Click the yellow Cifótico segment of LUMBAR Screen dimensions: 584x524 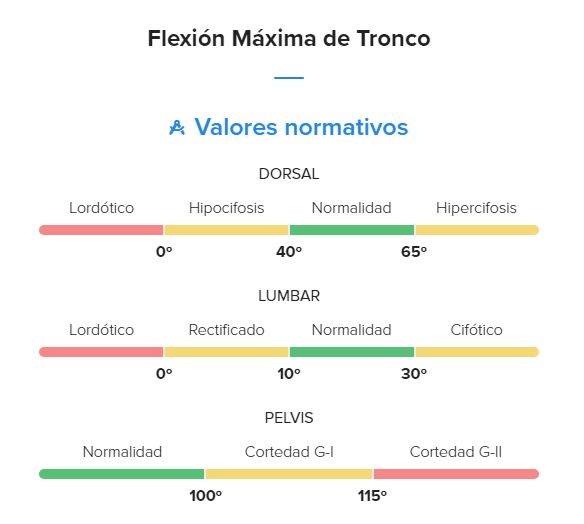point(477,352)
